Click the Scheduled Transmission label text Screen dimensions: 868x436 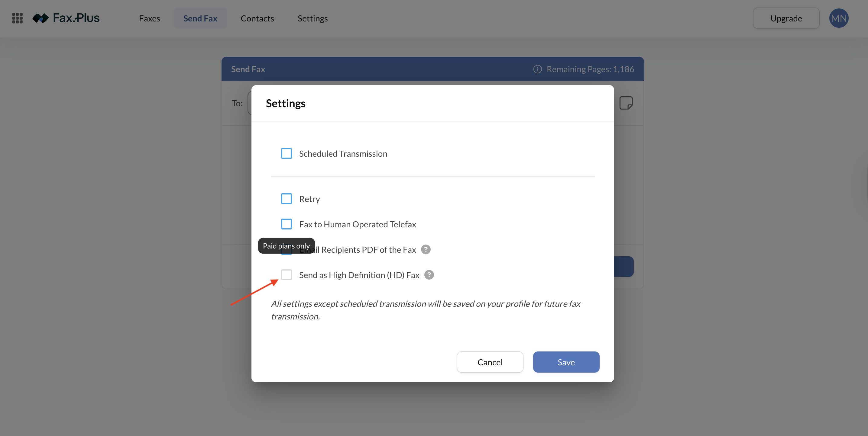tap(343, 154)
